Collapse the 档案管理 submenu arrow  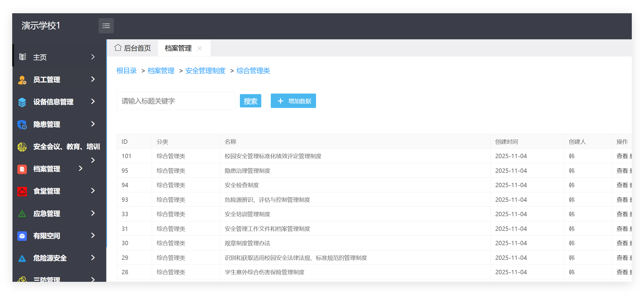(81, 169)
